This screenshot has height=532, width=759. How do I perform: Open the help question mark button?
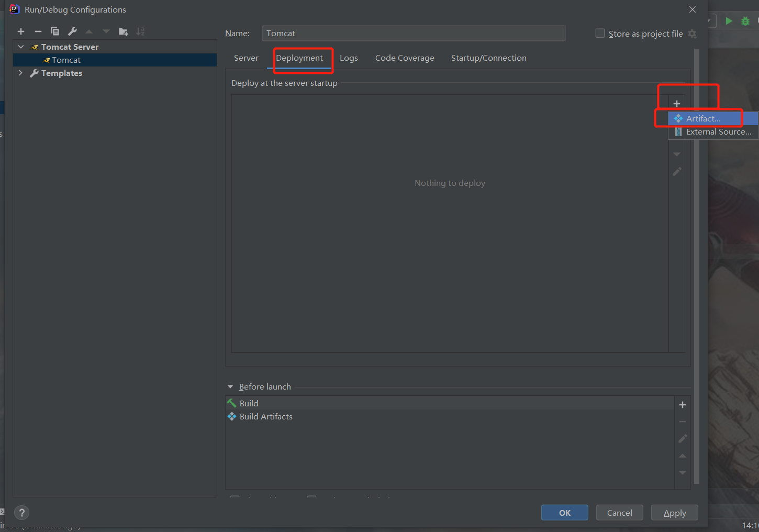click(x=21, y=513)
